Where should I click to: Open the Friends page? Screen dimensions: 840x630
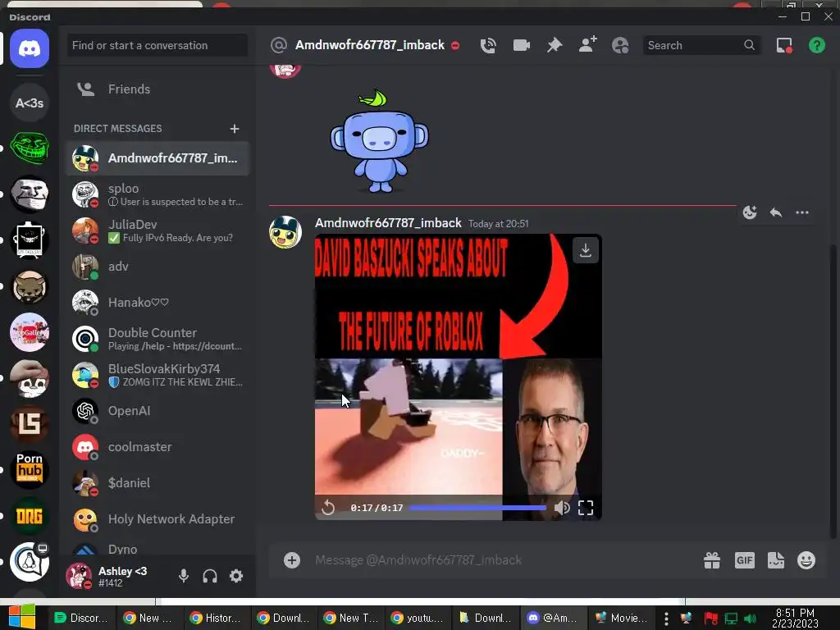coord(157,89)
